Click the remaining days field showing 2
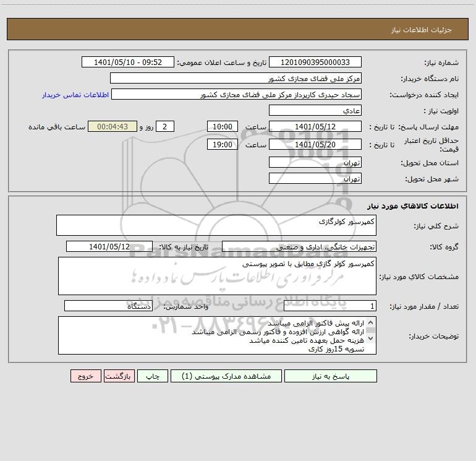Image resolution: width=476 pixels, height=461 pixels. tap(165, 126)
